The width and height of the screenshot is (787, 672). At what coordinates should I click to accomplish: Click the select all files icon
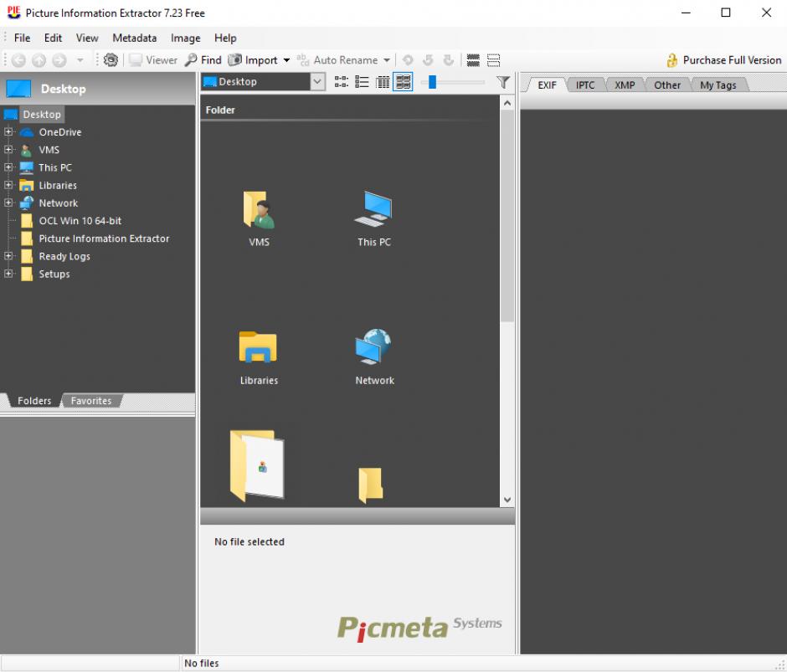tap(473, 60)
